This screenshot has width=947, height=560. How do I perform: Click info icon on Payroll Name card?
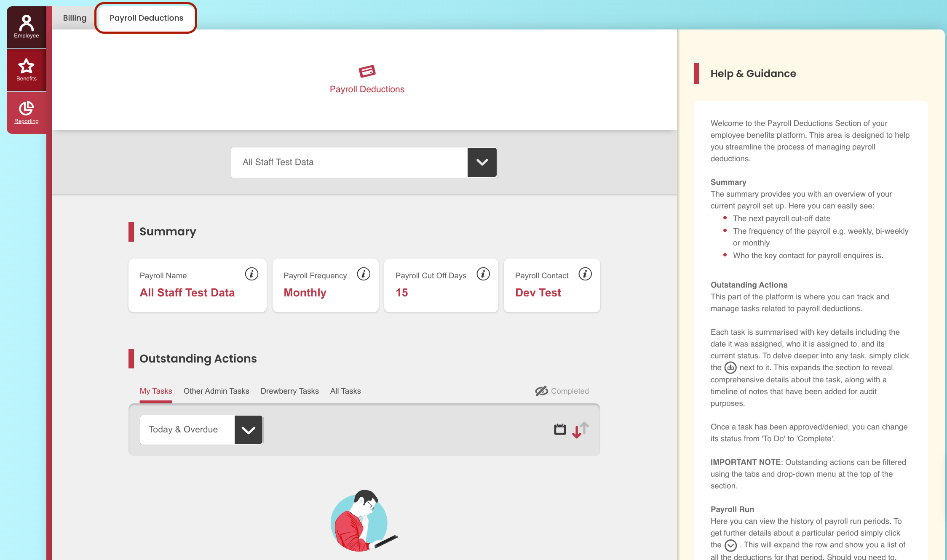pyautogui.click(x=251, y=274)
